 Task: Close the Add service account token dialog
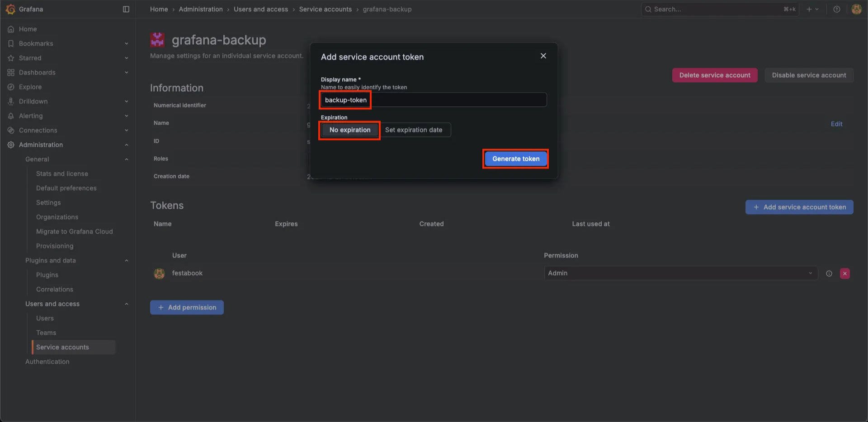(x=543, y=56)
